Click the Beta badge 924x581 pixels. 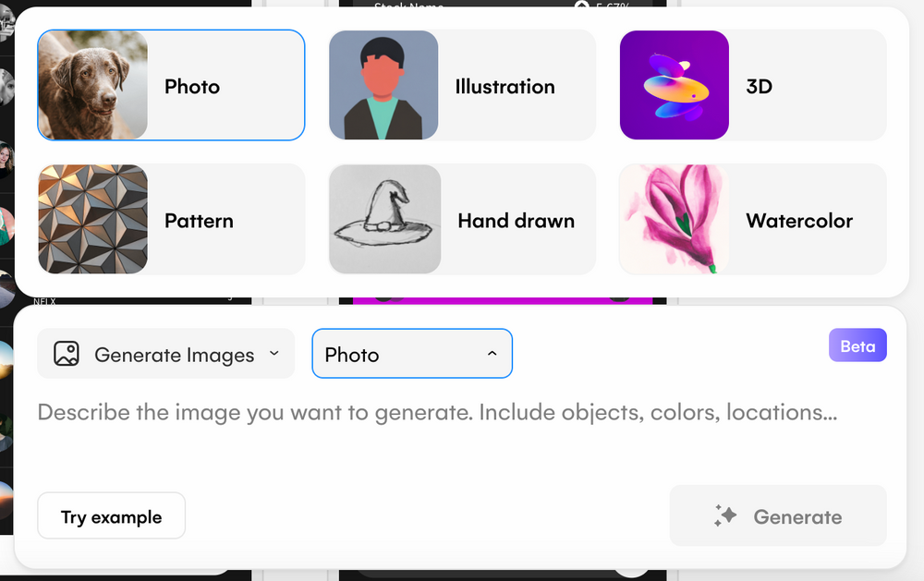click(857, 345)
